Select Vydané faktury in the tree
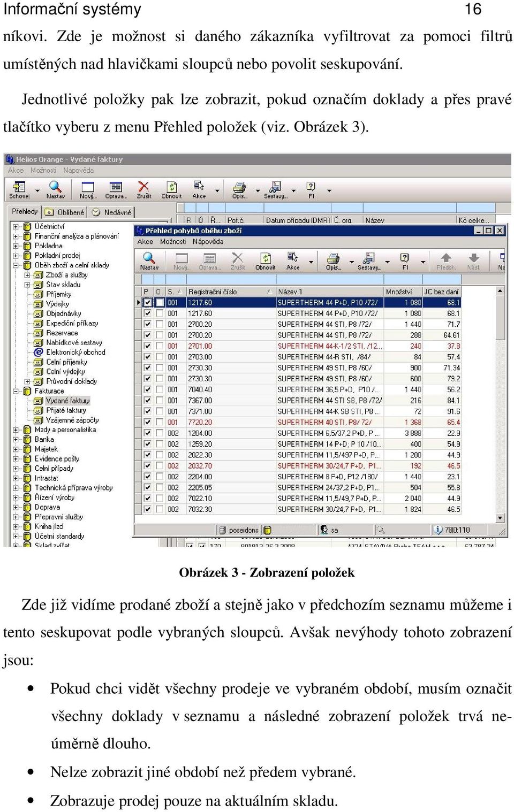The image size is (514, 812). tap(68, 401)
